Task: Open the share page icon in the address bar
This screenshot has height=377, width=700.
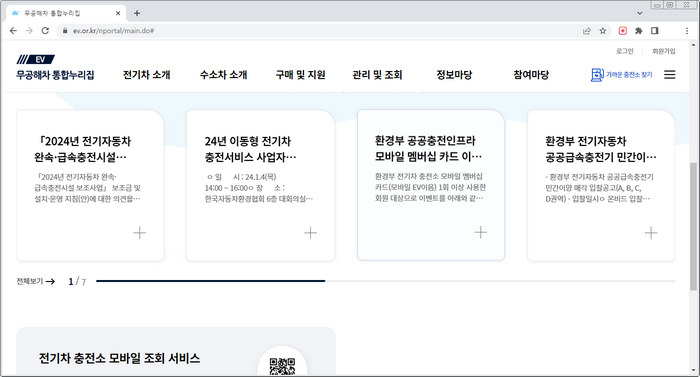Action: tap(587, 31)
